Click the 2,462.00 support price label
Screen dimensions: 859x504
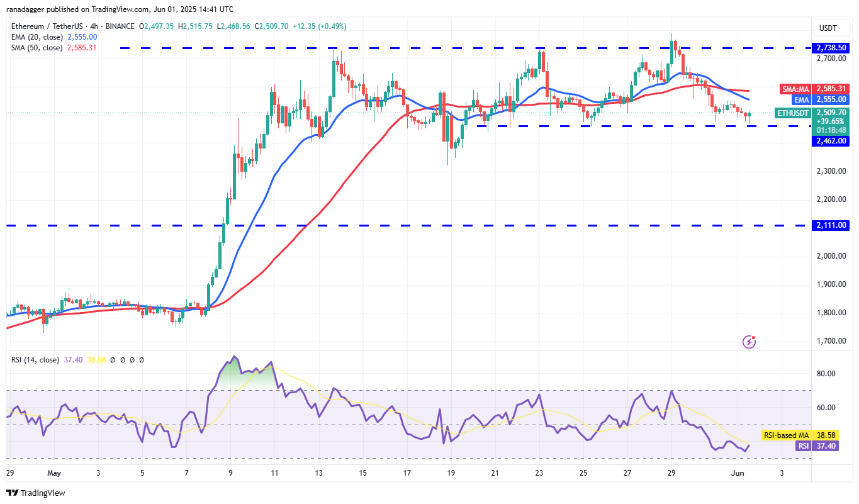click(x=831, y=141)
